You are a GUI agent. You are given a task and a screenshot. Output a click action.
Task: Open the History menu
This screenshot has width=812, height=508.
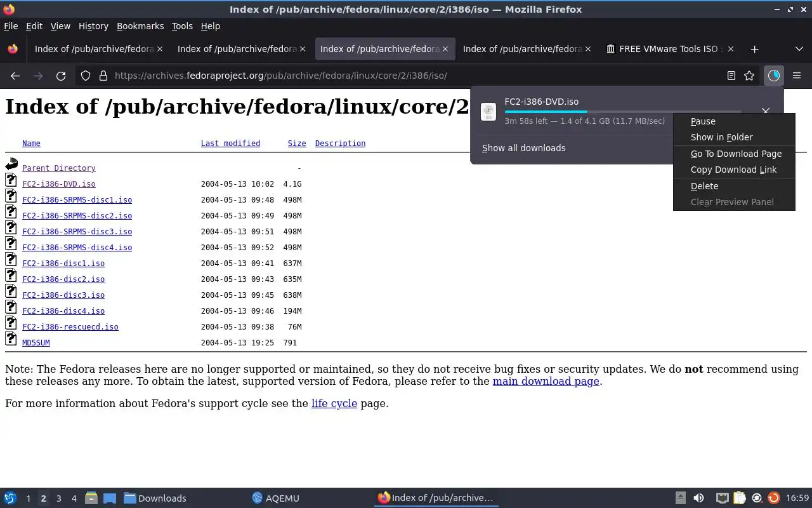pyautogui.click(x=93, y=26)
